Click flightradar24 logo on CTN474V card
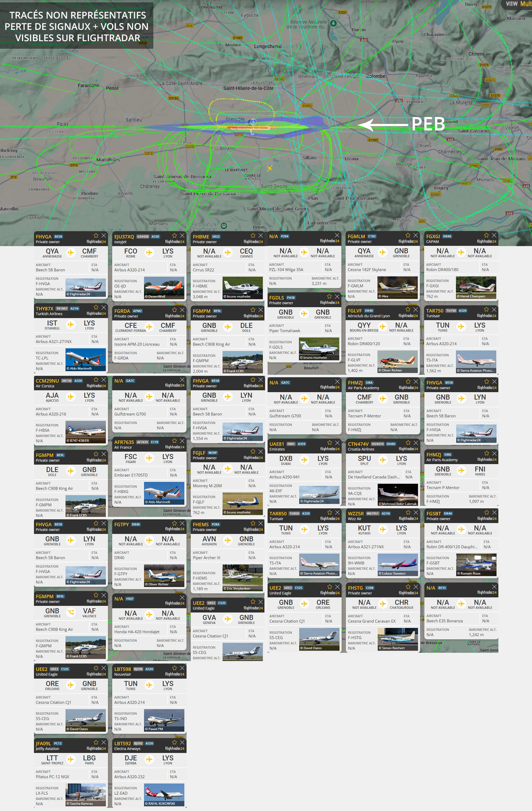532x811 pixels. coord(408,449)
